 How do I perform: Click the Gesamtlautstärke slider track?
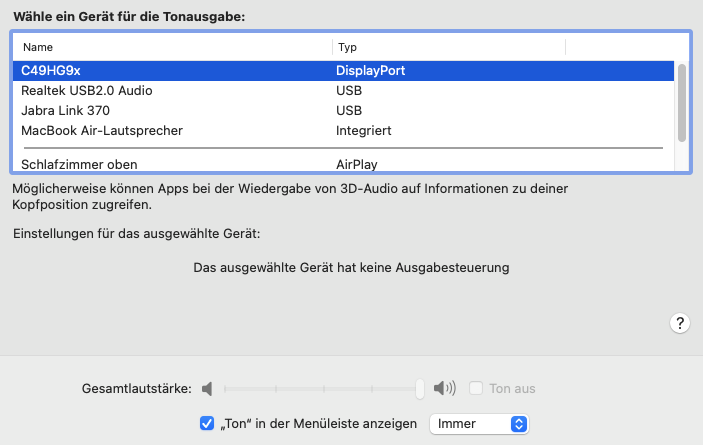coord(320,388)
